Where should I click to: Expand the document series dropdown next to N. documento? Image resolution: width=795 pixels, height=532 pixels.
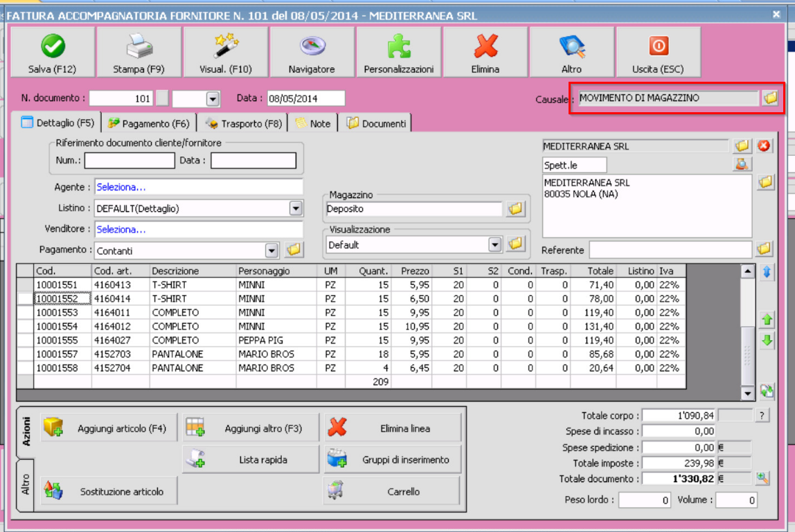(x=213, y=98)
